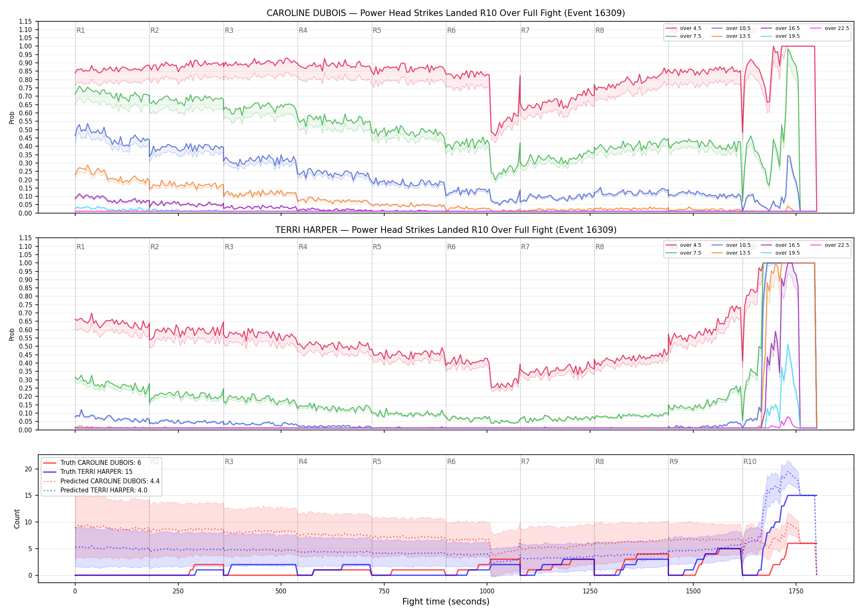Click the 'Predicted CAROLINE DUBOIS: 4.4' legend entry
Screen dimensions: 863x616
[x=101, y=481]
